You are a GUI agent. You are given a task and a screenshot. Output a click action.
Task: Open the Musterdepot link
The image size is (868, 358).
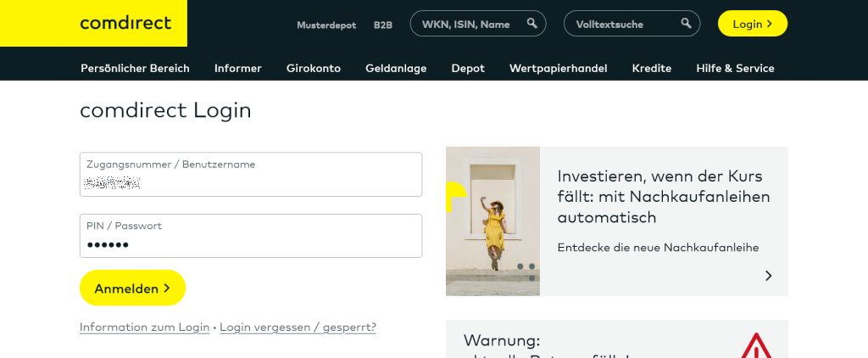click(x=326, y=25)
